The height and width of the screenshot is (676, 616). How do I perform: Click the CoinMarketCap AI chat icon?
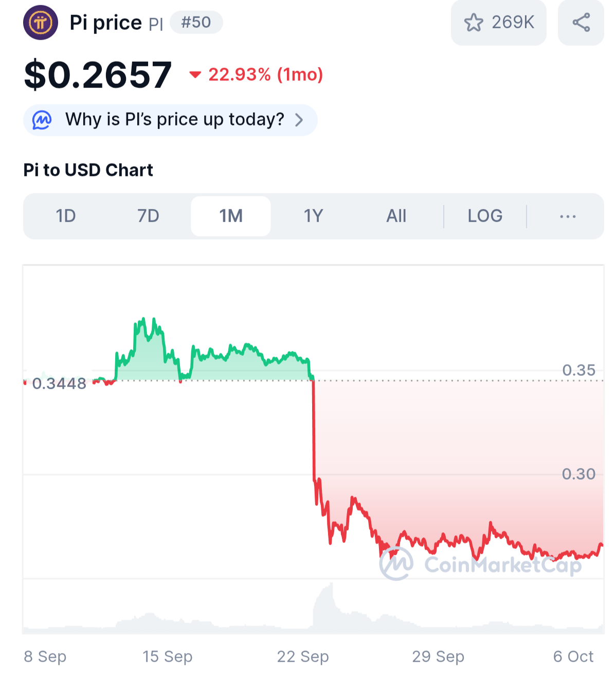pos(42,120)
